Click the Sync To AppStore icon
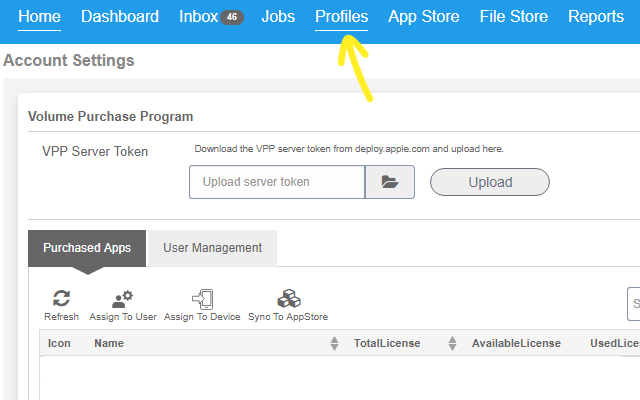Screen dimensions: 640x400 click(x=289, y=298)
